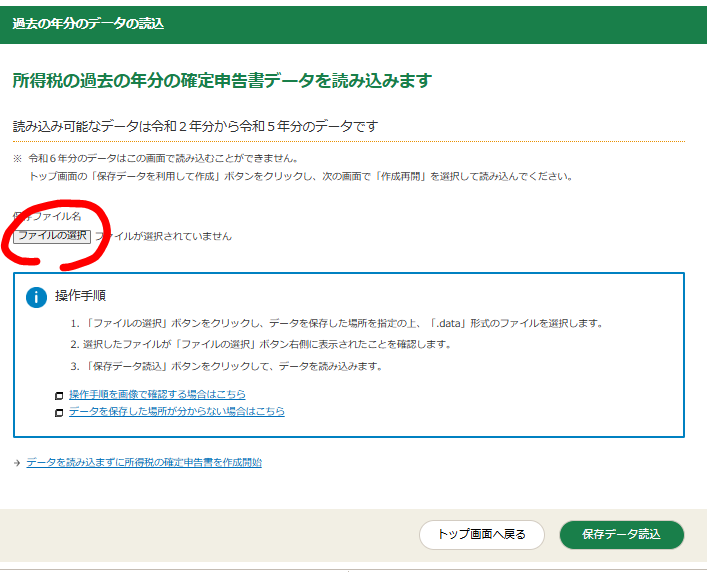Click the 保存データ読込 green button
The height and width of the screenshot is (572, 707).
[x=621, y=534]
